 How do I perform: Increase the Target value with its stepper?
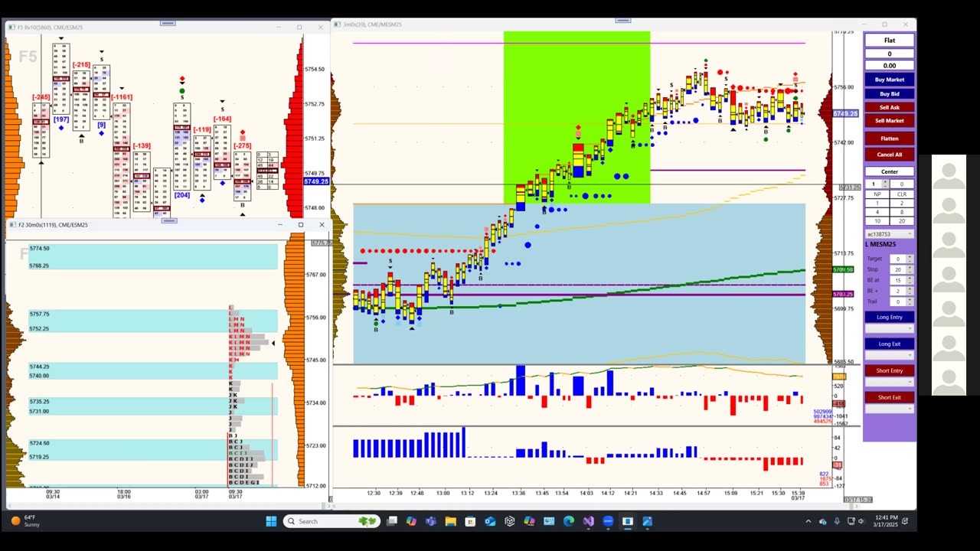(x=910, y=256)
